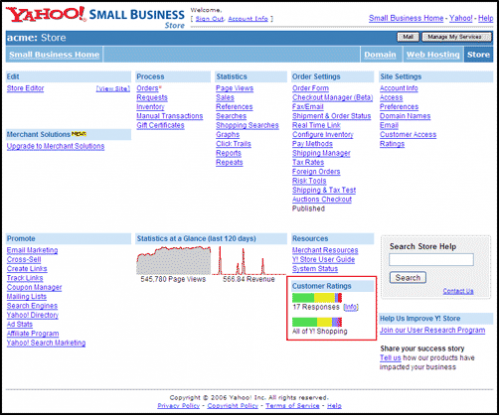Open Gift Certificates link
This screenshot has width=500, height=417.
(x=160, y=125)
